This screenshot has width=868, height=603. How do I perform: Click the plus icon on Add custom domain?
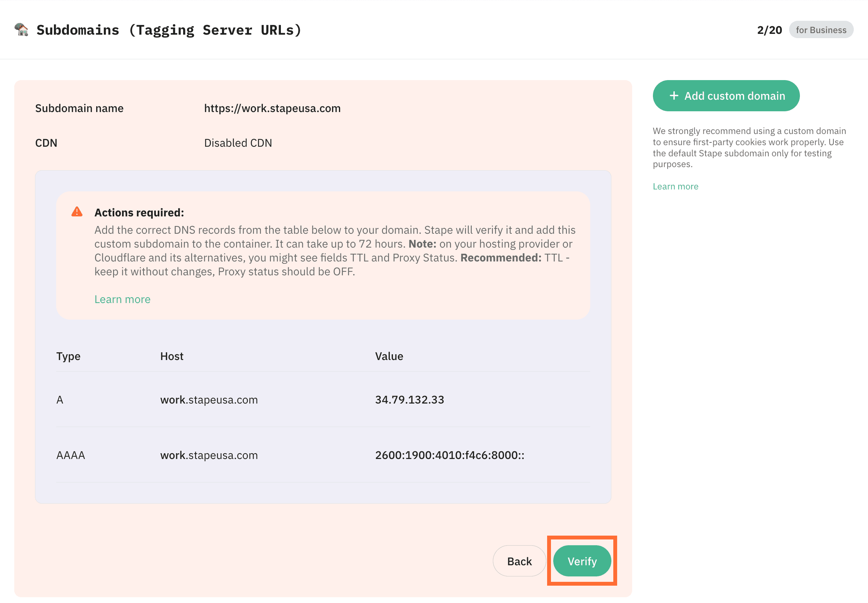point(674,96)
